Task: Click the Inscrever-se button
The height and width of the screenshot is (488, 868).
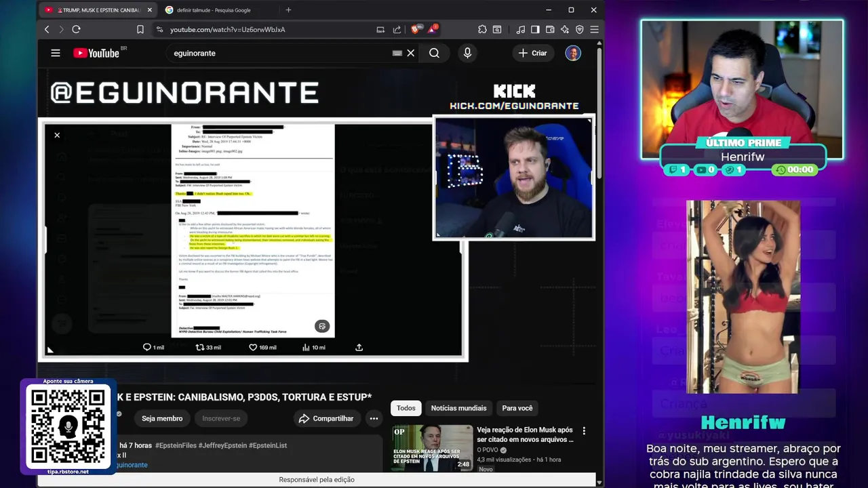Action: coord(221,418)
